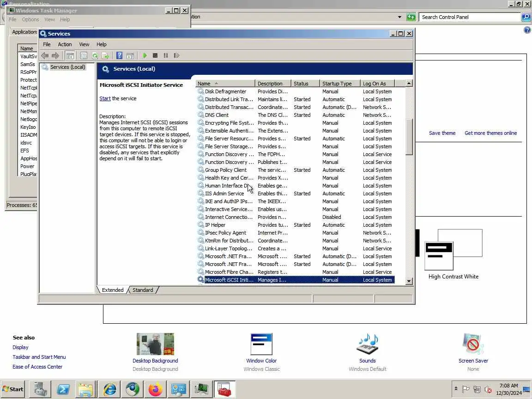
Task: Click the Restart Service icon
Action: (x=176, y=55)
